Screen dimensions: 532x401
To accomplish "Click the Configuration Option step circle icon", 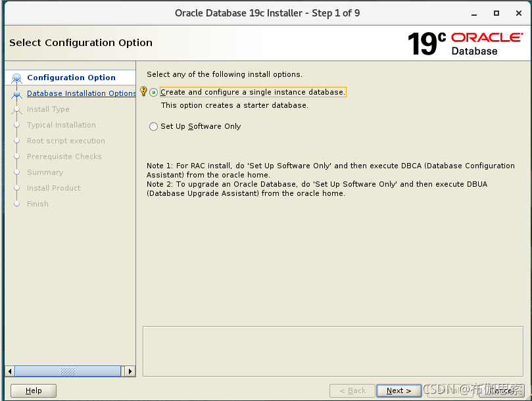I will coord(16,78).
